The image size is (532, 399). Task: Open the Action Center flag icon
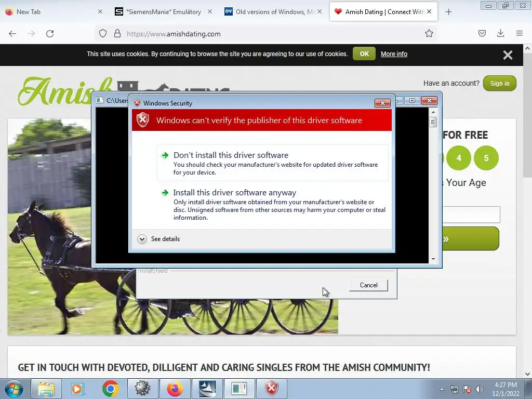tap(467, 389)
